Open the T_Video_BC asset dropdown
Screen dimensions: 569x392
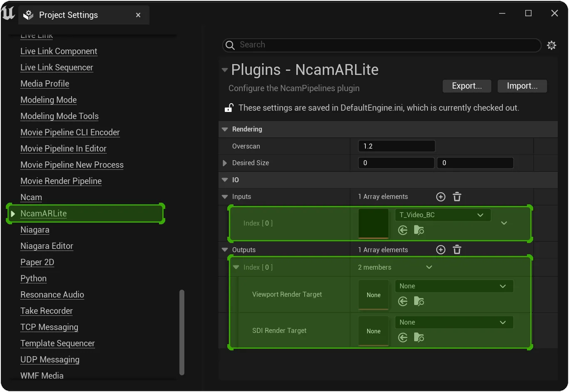click(x=443, y=215)
